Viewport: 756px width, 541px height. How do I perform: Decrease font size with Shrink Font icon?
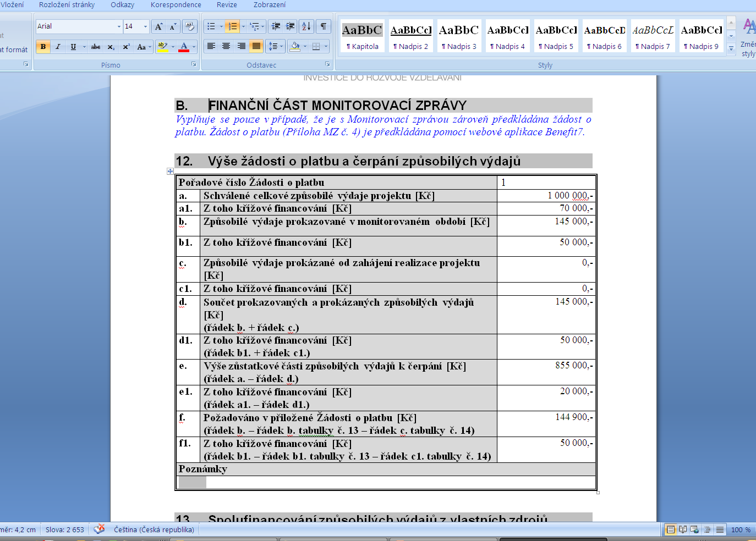pyautogui.click(x=172, y=26)
